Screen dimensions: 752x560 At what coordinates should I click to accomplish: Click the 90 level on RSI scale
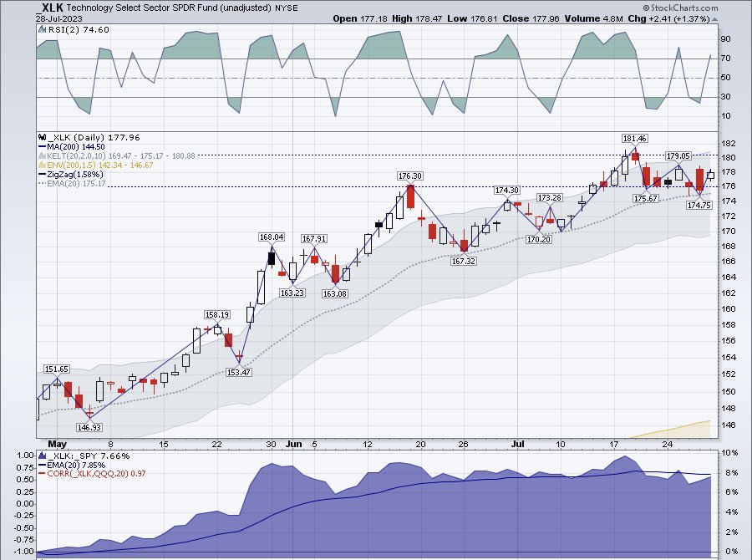tap(725, 39)
